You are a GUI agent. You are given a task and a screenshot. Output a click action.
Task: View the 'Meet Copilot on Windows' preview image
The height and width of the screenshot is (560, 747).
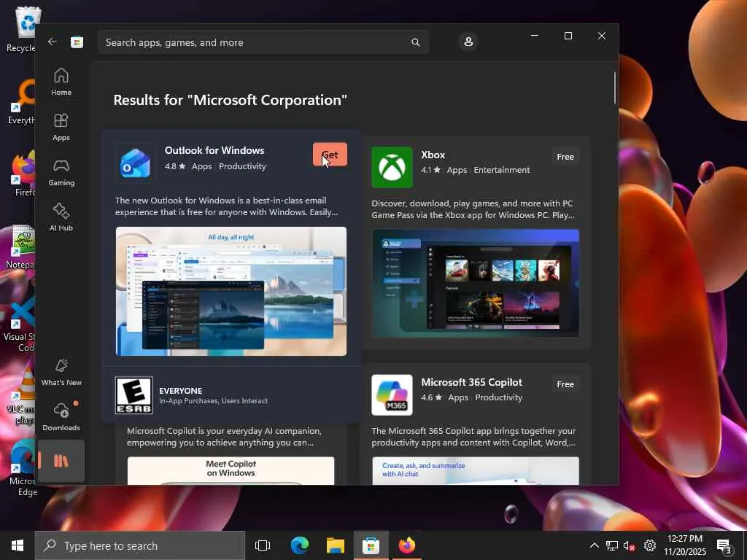pos(231,470)
